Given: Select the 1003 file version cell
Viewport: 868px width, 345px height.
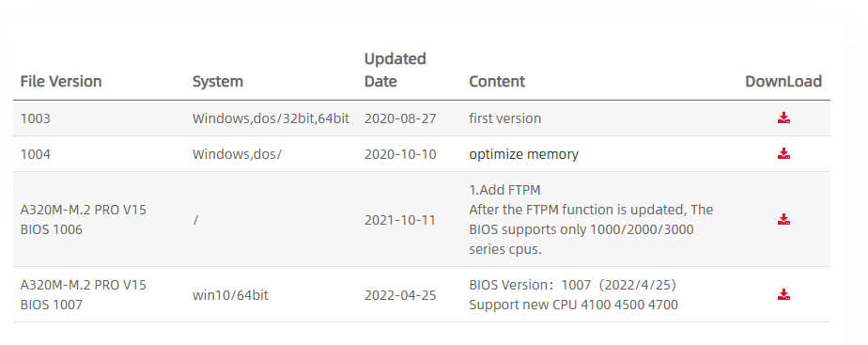Looking at the screenshot, I should click(35, 118).
